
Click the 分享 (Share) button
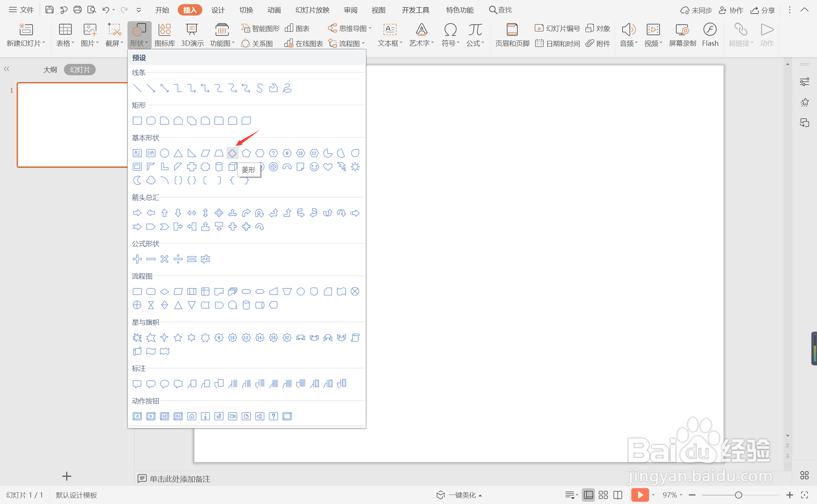click(x=763, y=10)
